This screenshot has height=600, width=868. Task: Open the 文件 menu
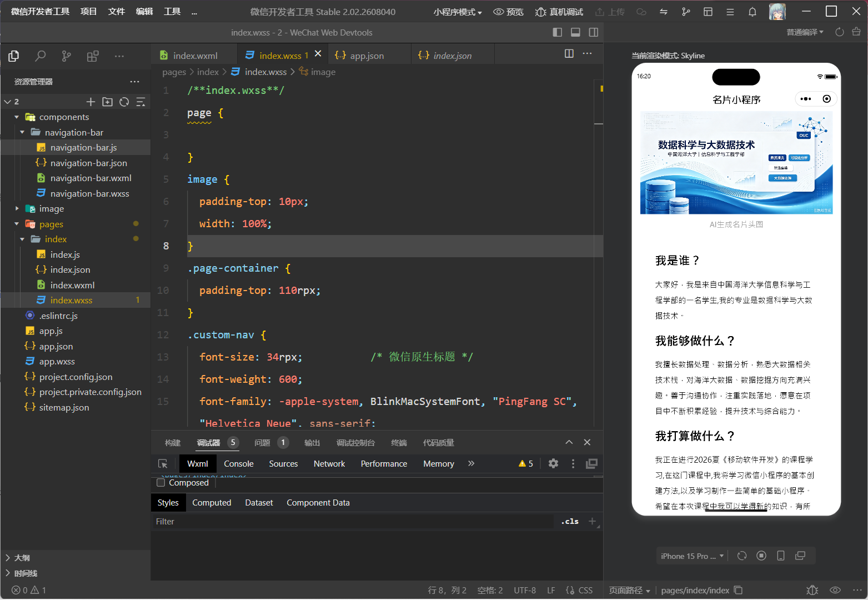[x=117, y=12]
